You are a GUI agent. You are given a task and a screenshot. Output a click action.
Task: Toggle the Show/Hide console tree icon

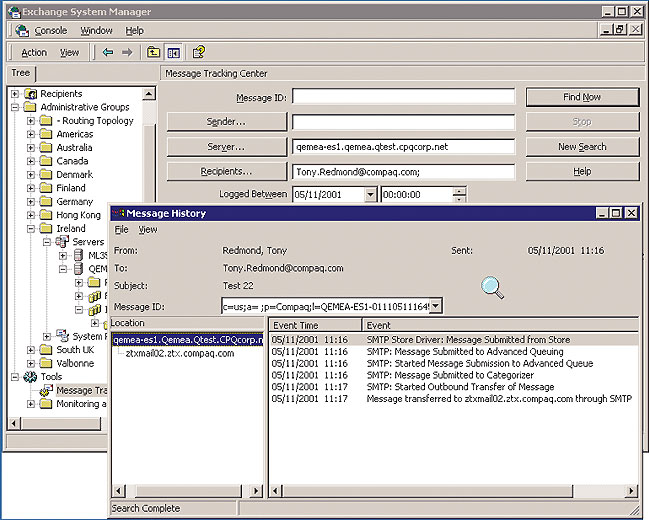point(173,53)
